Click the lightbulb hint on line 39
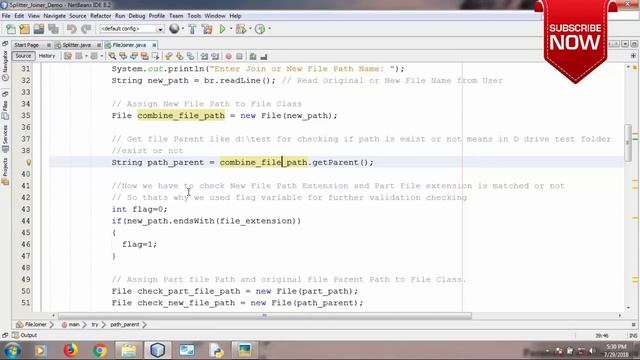The image size is (640, 360). 29,162
